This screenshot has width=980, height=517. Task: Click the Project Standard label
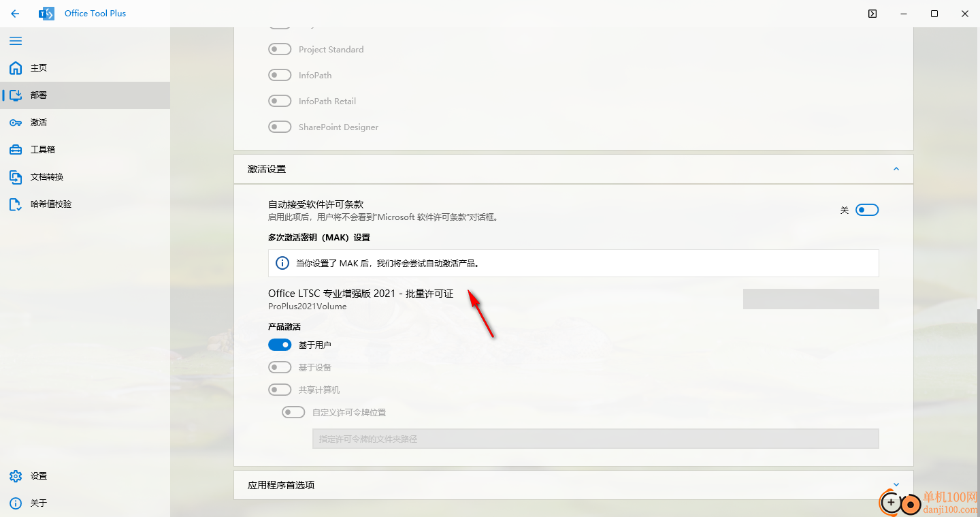[x=331, y=50]
